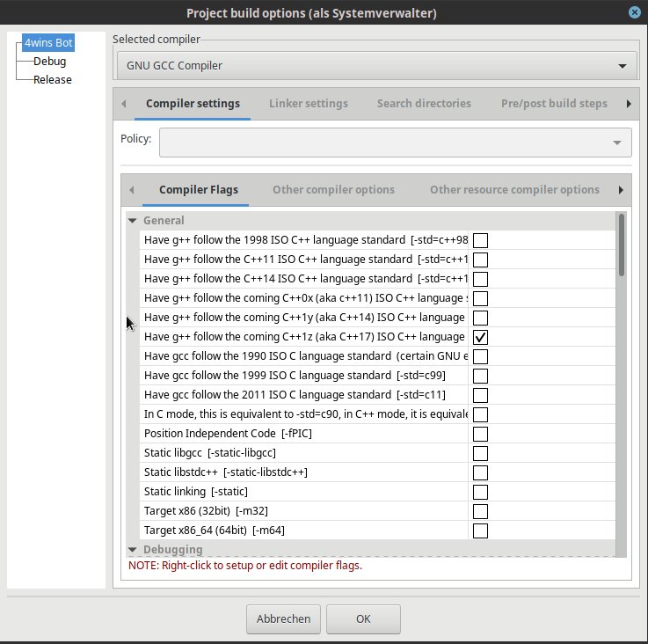This screenshot has width=648, height=644.
Task: Click 'Static libstdc++' row text
Action: 226,472
